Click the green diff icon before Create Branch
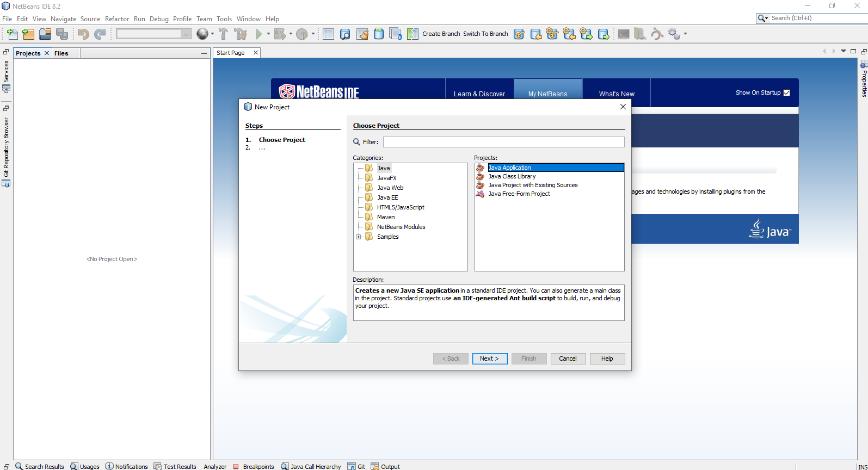 [413, 34]
